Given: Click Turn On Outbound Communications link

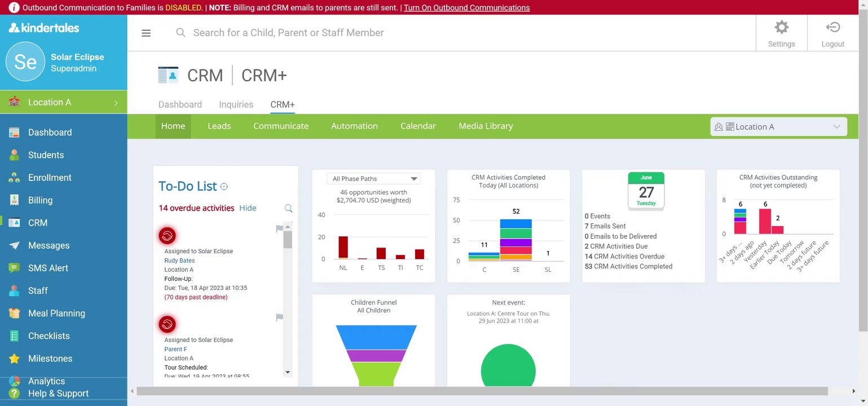Looking at the screenshot, I should click(466, 8).
